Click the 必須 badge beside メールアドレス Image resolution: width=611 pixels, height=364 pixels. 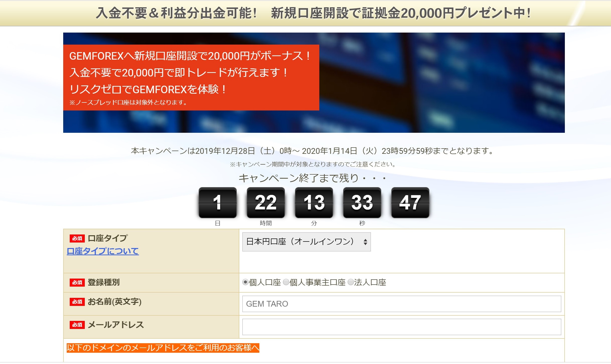click(x=77, y=325)
